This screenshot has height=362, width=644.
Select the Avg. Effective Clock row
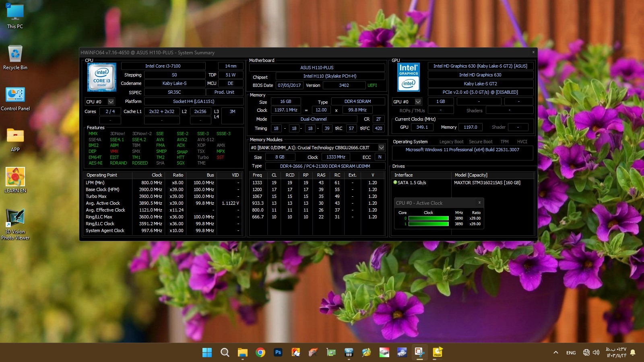[163, 210]
